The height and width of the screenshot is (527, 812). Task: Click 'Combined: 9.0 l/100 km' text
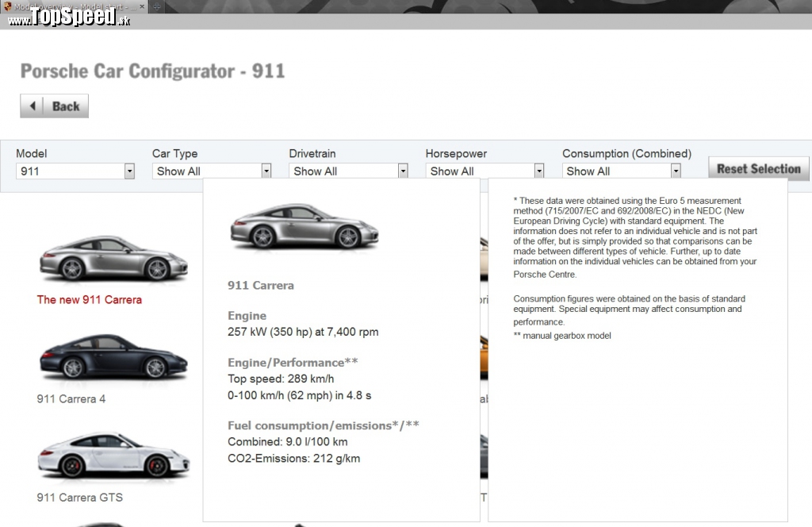tap(287, 442)
